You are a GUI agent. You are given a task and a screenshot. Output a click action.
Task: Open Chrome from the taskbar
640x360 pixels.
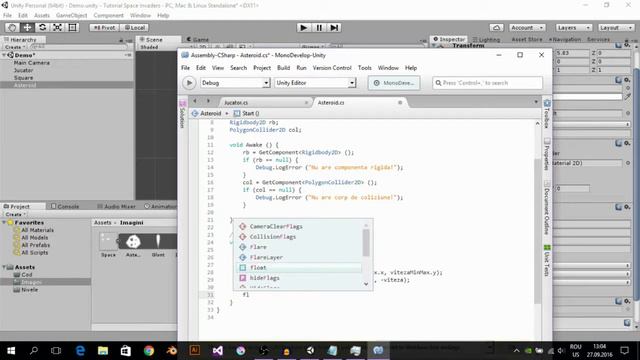click(x=149, y=351)
